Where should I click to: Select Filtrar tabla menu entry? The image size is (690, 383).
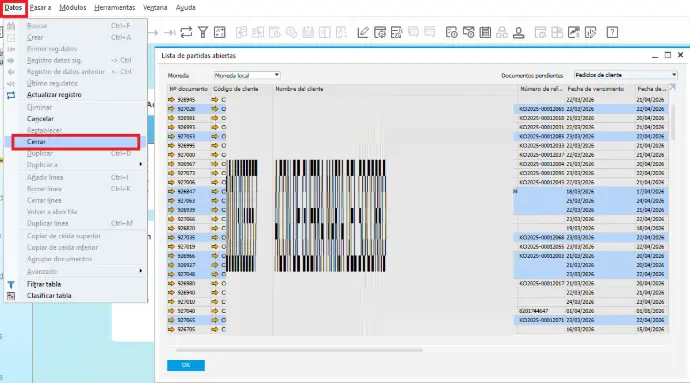pos(44,284)
